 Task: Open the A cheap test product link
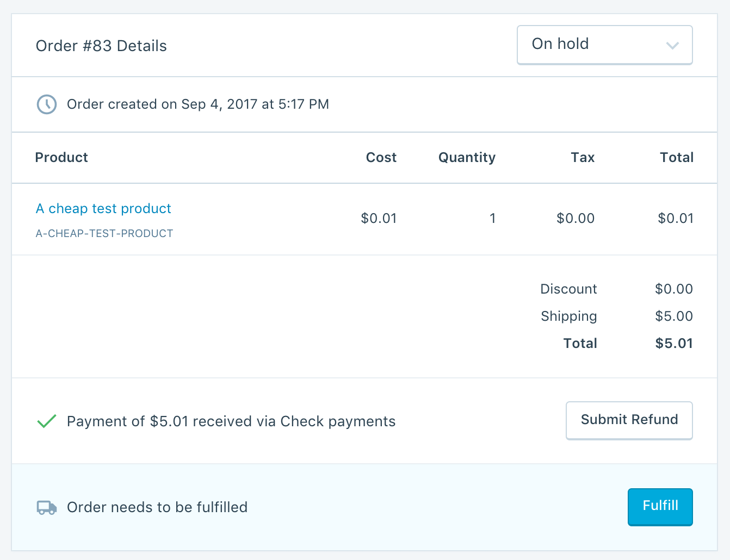[103, 209]
